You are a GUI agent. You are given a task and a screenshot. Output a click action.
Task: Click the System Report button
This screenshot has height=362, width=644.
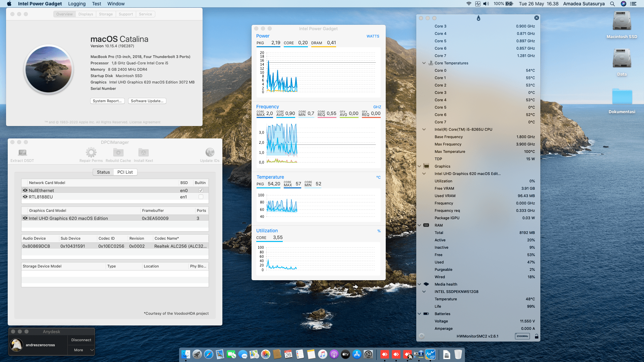click(107, 101)
